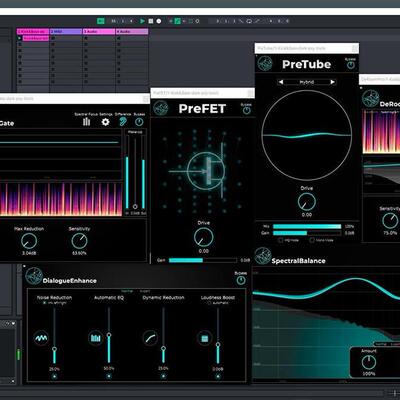Click the PreFET logo icon
Viewport: 400px width, 400px height.
pos(161,108)
